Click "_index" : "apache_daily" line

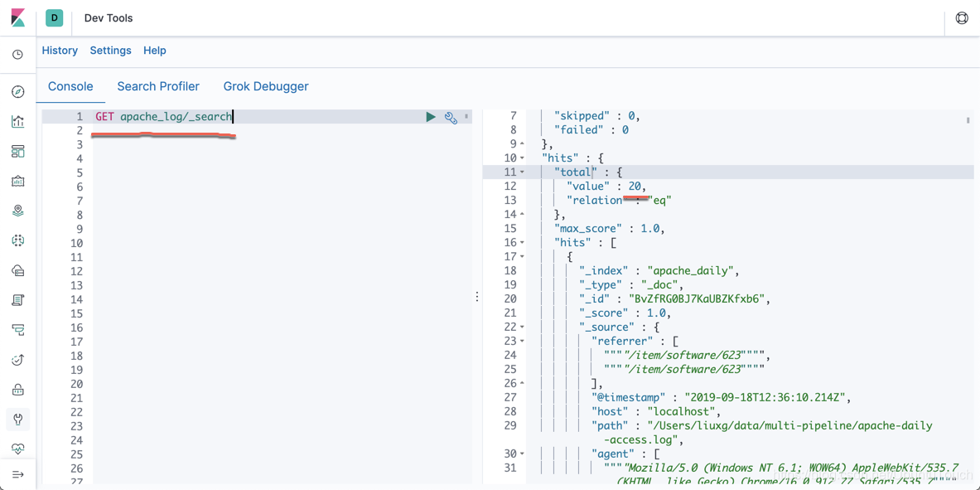659,271
